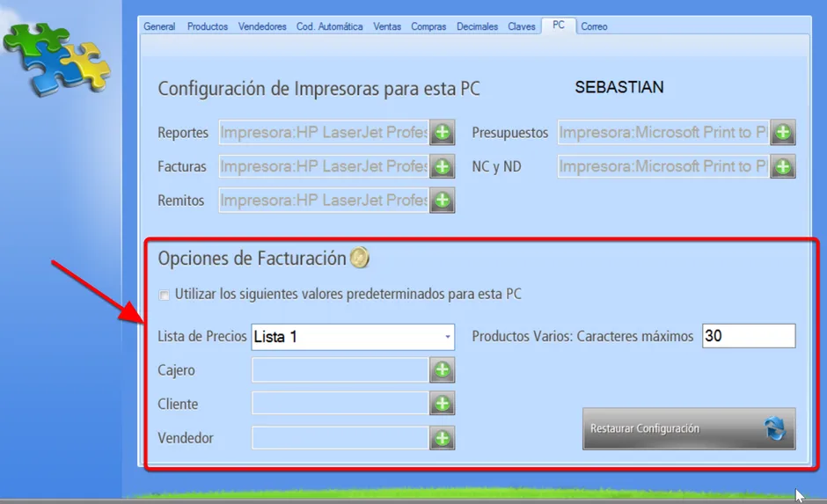Click the Vendedor input field
This screenshot has width=827, height=504.
pos(340,437)
